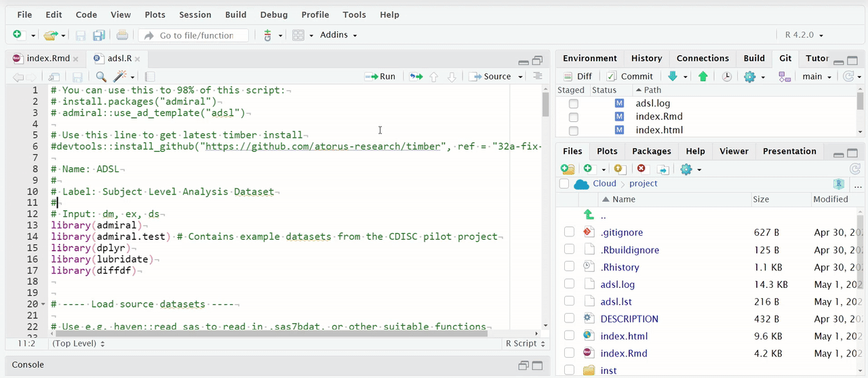Click the editor horizontal scrollbar
This screenshot has width=868, height=378.
pos(271,333)
